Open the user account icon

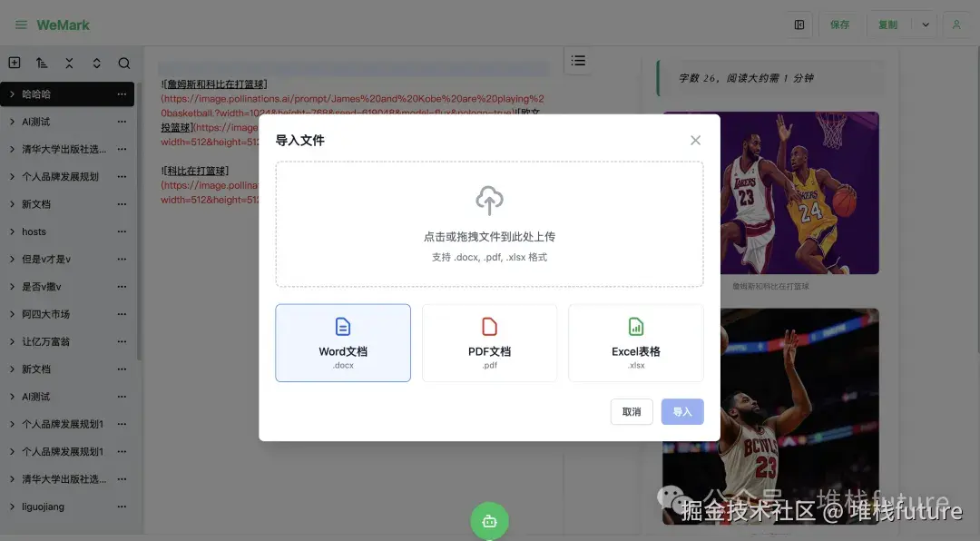(x=956, y=25)
